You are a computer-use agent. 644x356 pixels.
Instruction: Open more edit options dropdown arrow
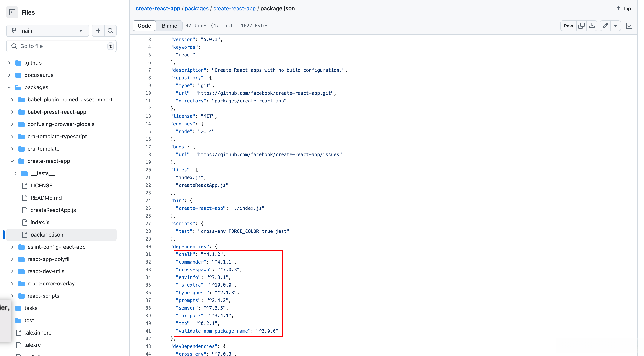615,26
